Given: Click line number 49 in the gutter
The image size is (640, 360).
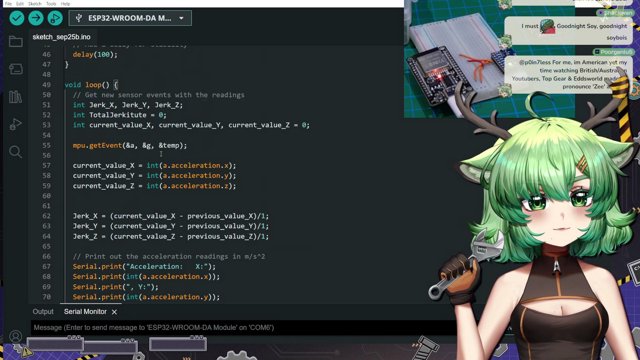Looking at the screenshot, I should coord(46,85).
